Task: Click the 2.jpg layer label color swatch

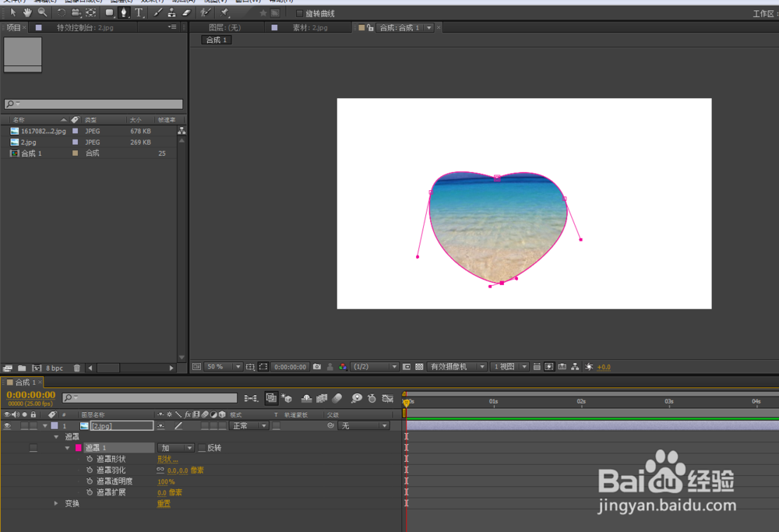Action: [x=55, y=426]
